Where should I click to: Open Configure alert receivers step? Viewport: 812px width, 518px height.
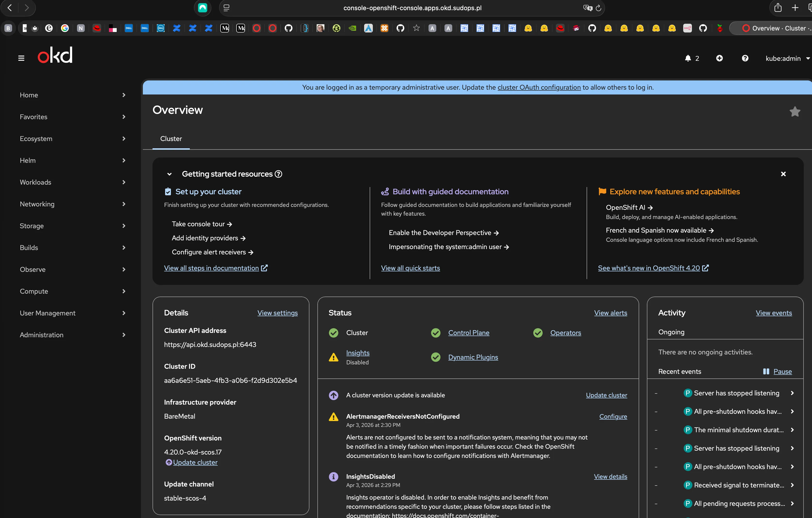213,252
